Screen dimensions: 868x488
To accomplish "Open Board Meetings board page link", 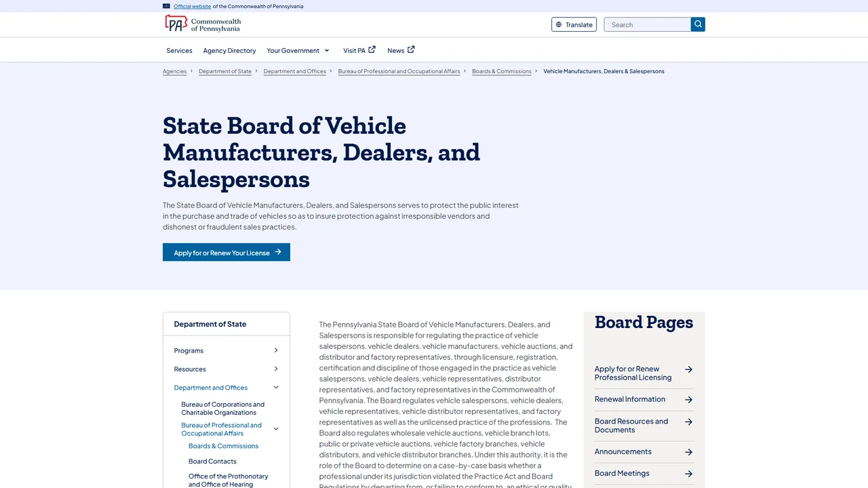I will click(622, 473).
